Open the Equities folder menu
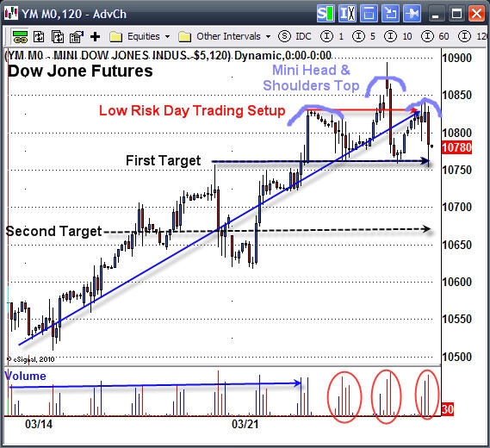Image resolution: width=490 pixels, height=448 pixels. (140, 37)
